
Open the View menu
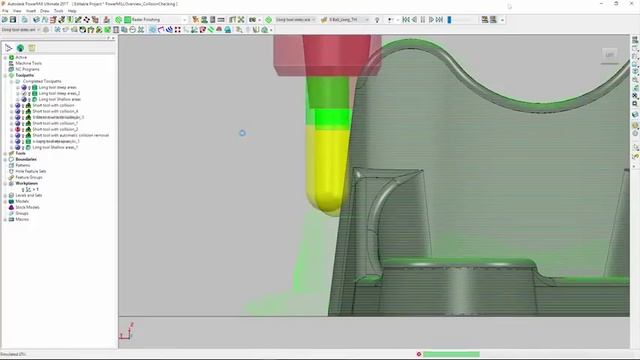tap(17, 11)
